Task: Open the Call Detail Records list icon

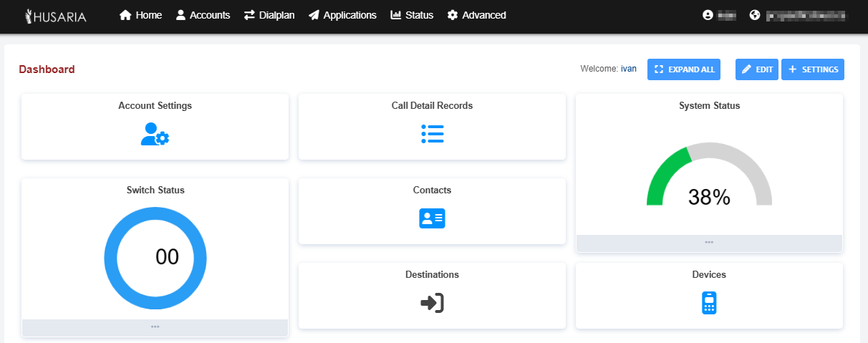Action: 432,134
